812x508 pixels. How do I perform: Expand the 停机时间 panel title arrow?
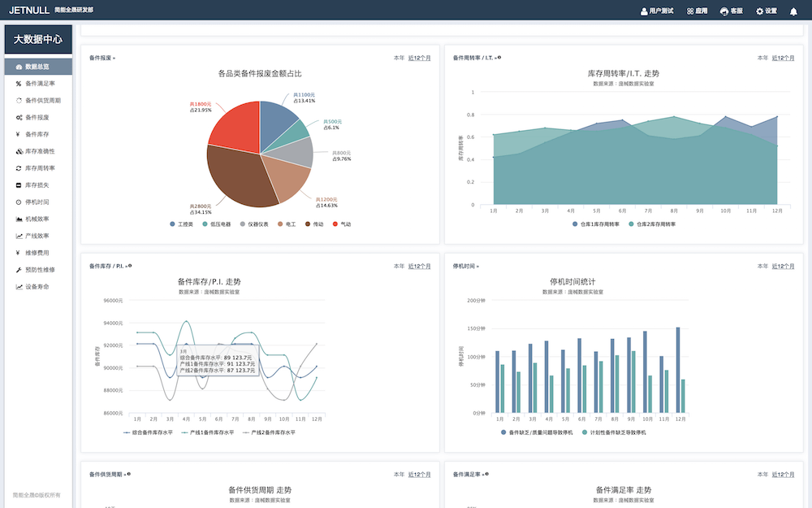click(x=477, y=267)
